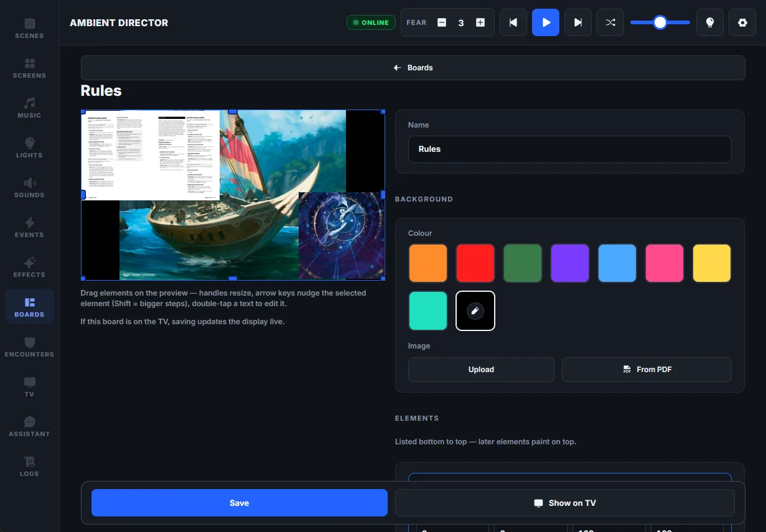766x532 pixels.
Task: Select the pink background colour
Action: [x=665, y=263]
